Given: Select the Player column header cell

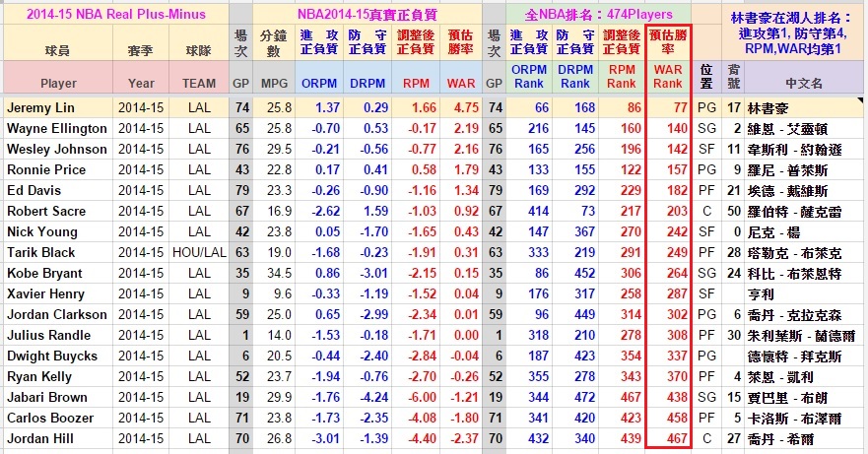Looking at the screenshot, I should click(x=57, y=84).
